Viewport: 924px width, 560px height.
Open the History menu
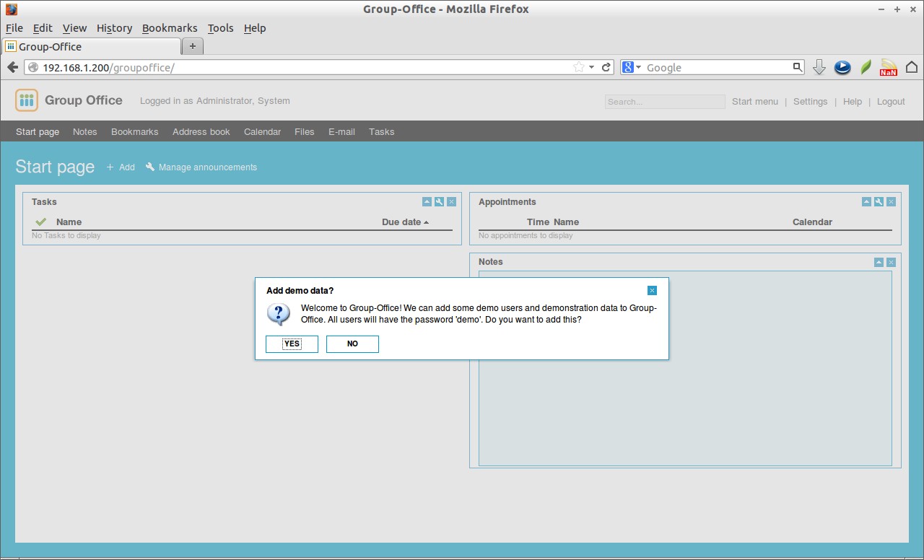point(115,28)
